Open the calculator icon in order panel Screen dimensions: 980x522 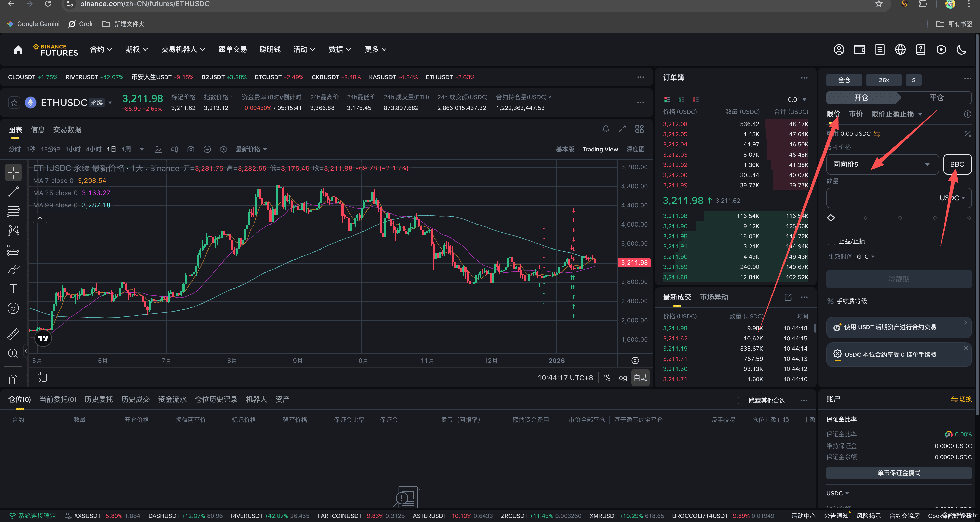click(967, 133)
